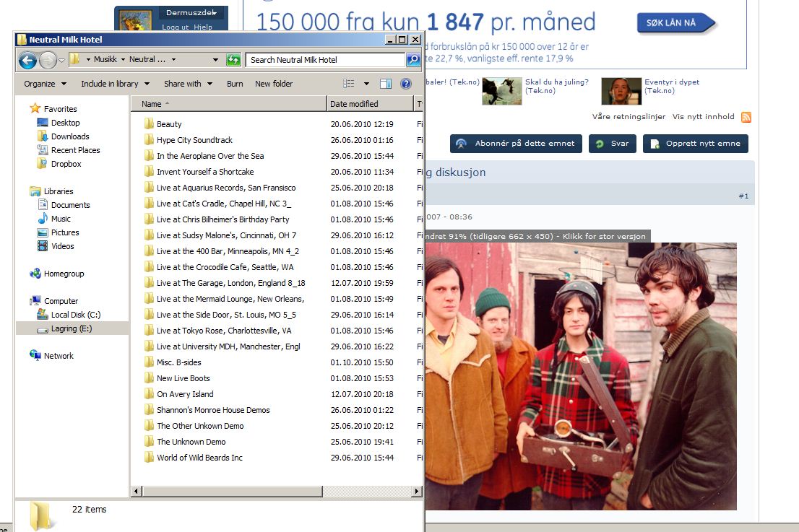
Task: Select Lagring (E:) drive
Action: [72, 328]
